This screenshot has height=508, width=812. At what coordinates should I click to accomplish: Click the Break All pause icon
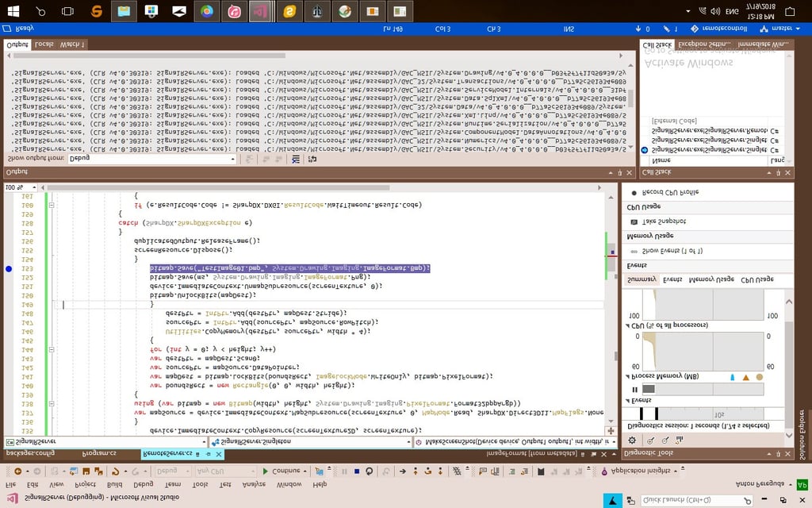344,471
